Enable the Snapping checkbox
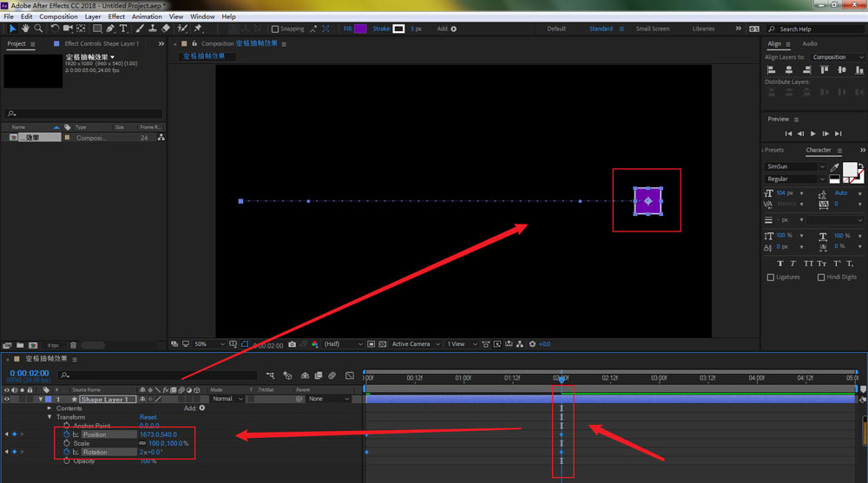This screenshot has width=868, height=483. 275,29
